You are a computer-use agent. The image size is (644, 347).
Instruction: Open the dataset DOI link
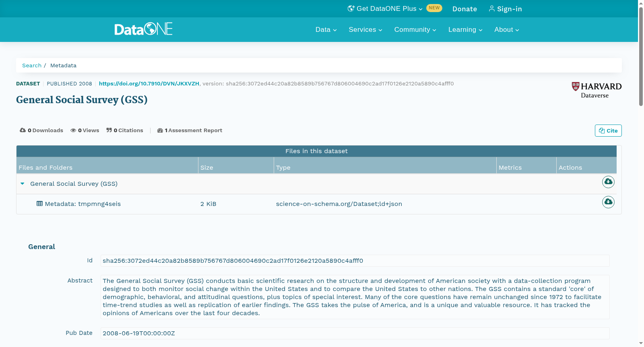pyautogui.click(x=149, y=83)
